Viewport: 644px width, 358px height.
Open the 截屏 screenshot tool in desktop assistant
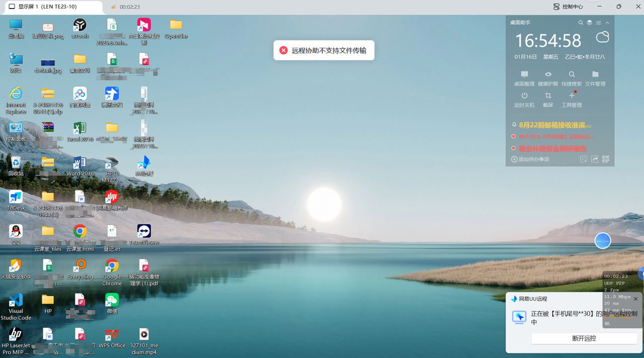[548, 99]
